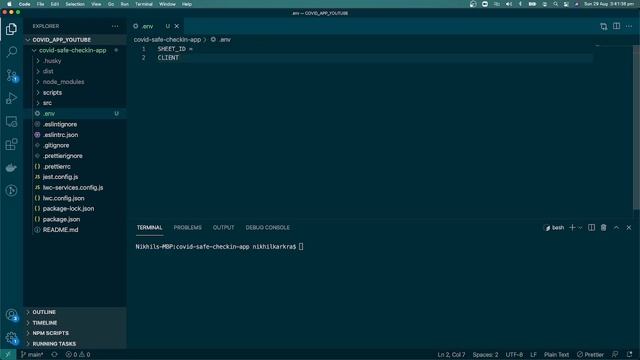Expand the src folder
Viewport: 640px width, 360px height.
(x=75, y=103)
